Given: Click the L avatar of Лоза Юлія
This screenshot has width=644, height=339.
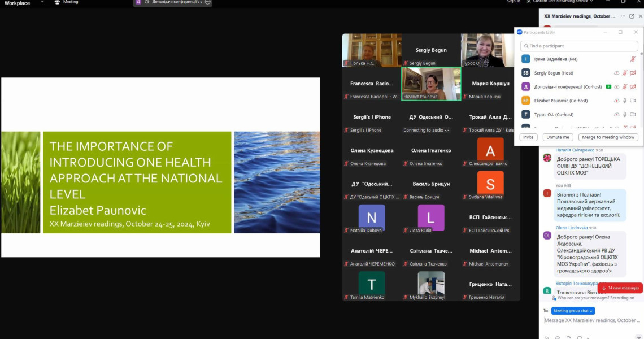Looking at the screenshot, I should coord(431,216).
